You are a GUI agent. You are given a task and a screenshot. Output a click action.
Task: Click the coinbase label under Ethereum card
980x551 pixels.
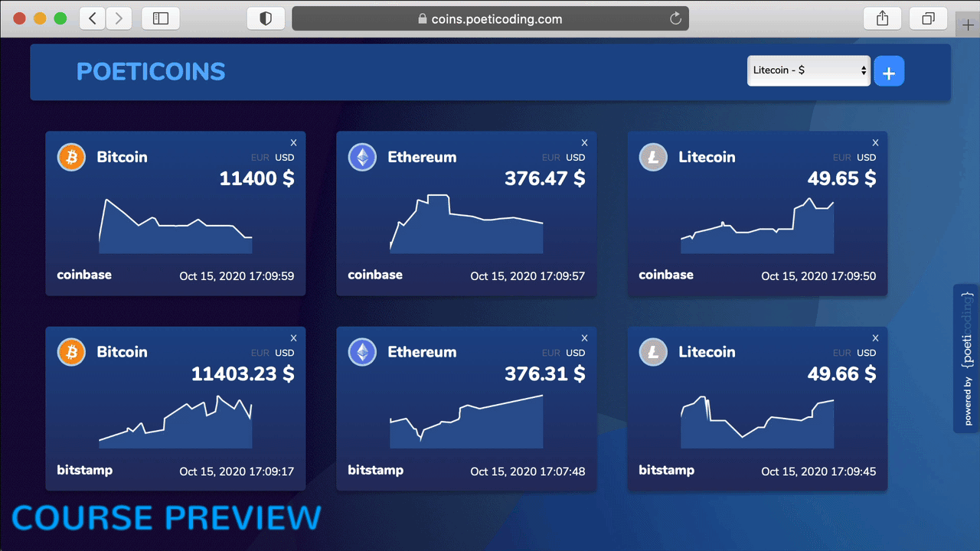point(375,275)
